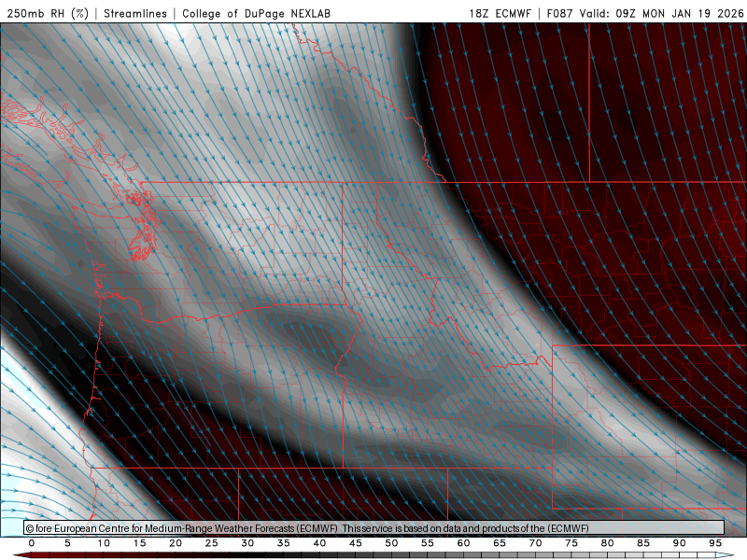The image size is (747, 560).
Task: Click the "50" colorbar scale label
Action: tap(391, 543)
